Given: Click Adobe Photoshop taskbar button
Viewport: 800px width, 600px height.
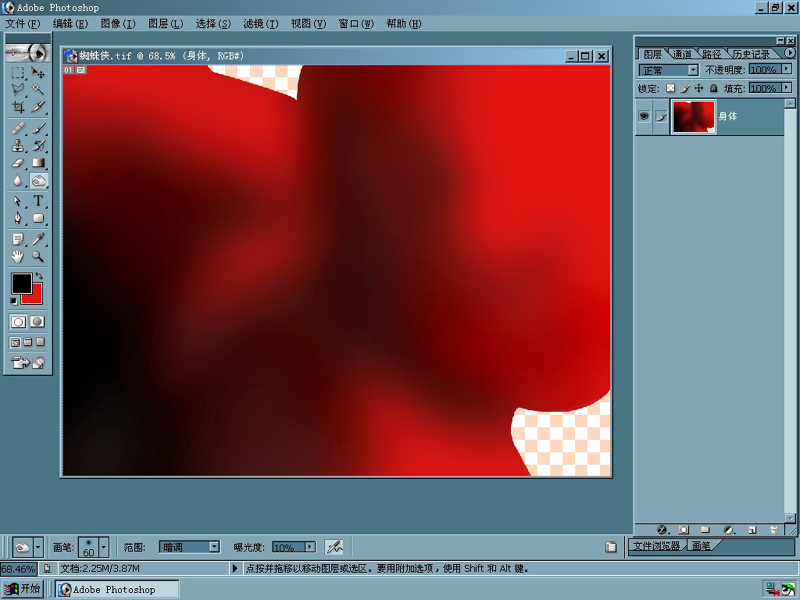Looking at the screenshot, I should 118,589.
